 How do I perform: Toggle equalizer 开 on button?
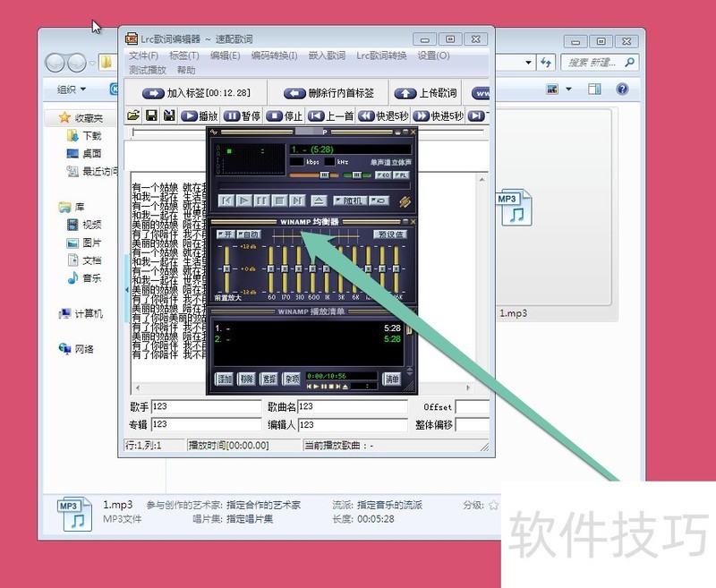click(226, 234)
